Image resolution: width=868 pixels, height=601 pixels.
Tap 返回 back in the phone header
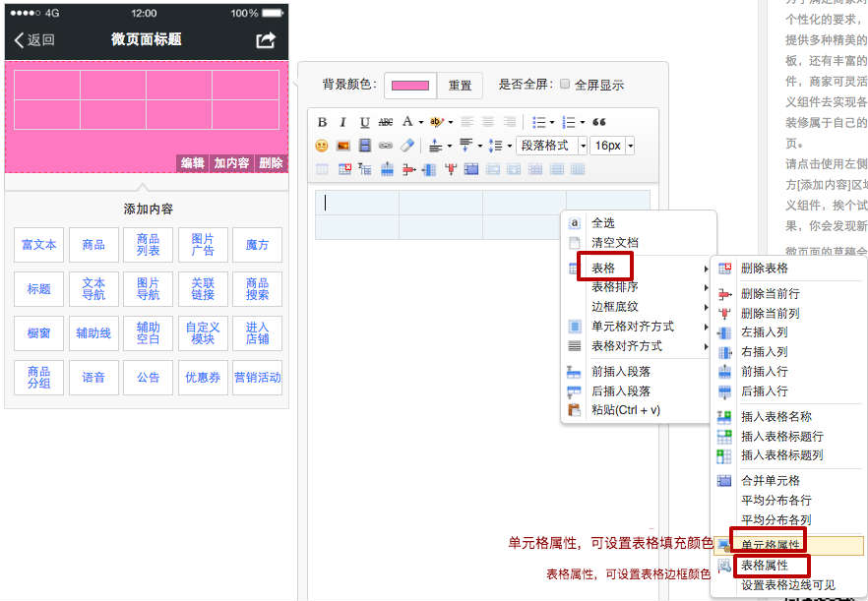tap(34, 40)
